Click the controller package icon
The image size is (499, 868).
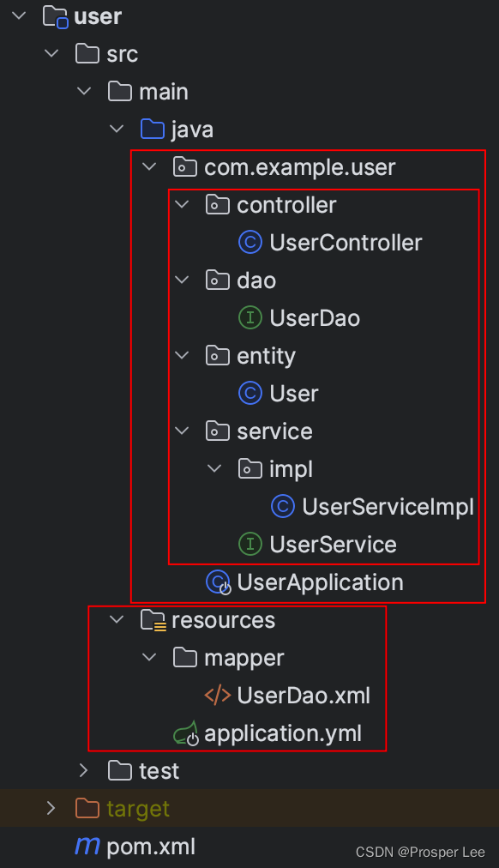[x=218, y=205]
